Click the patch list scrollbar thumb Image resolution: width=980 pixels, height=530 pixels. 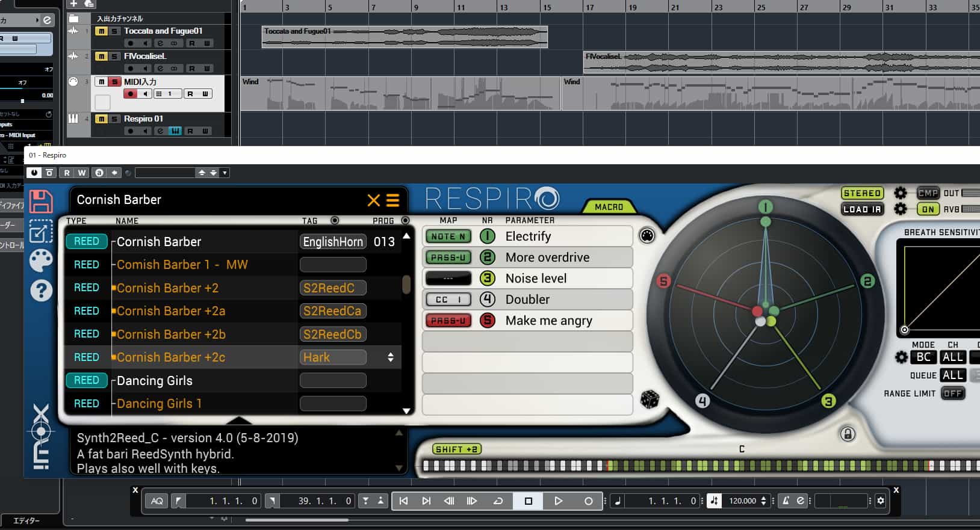coord(406,285)
